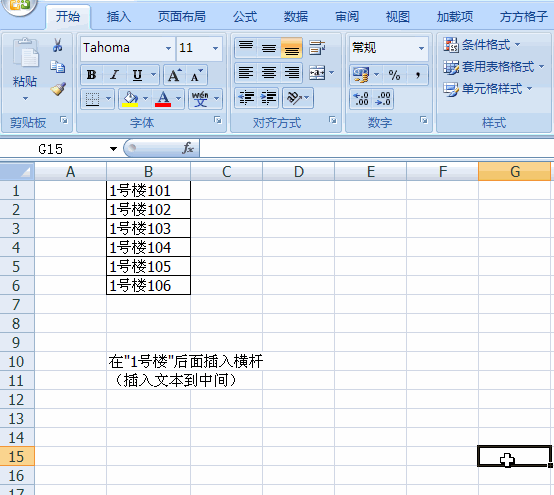Screen dimensions: 554x495
Task: Click the Copy icon
Action: 58,67
